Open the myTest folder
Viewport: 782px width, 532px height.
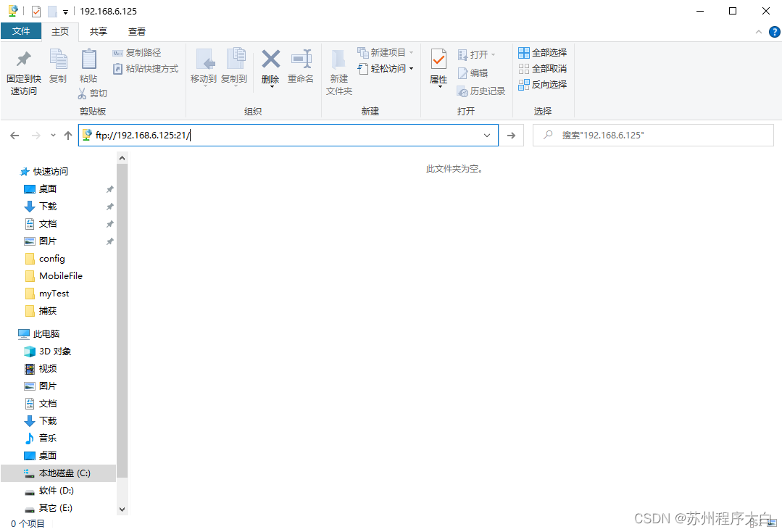click(47, 294)
